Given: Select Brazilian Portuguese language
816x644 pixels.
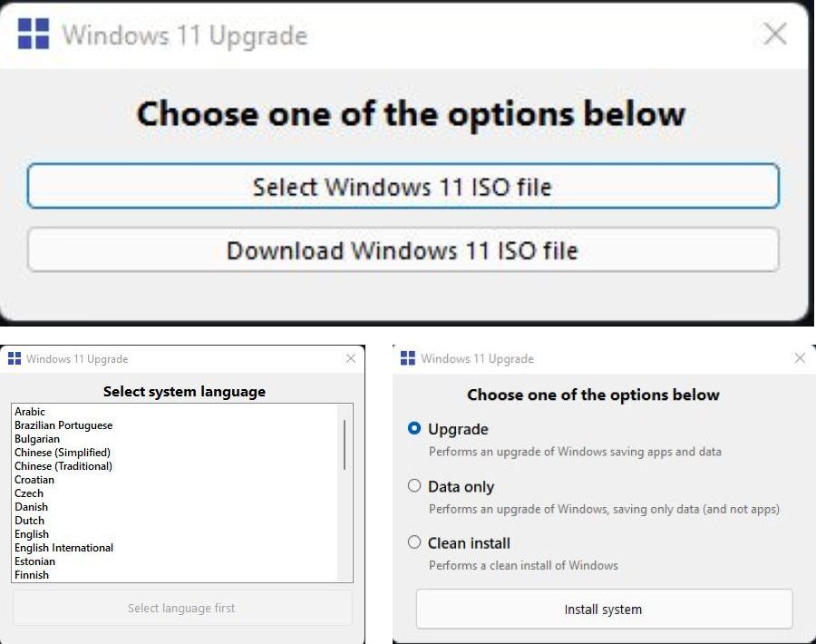Looking at the screenshot, I should coord(63,425).
